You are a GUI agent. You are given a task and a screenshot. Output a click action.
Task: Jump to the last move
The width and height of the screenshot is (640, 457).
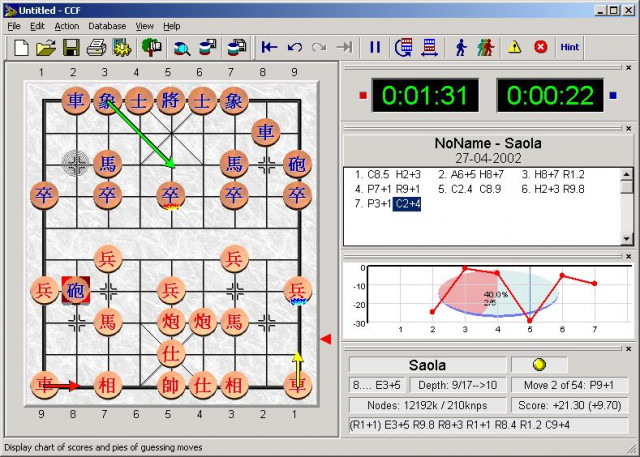tap(344, 47)
